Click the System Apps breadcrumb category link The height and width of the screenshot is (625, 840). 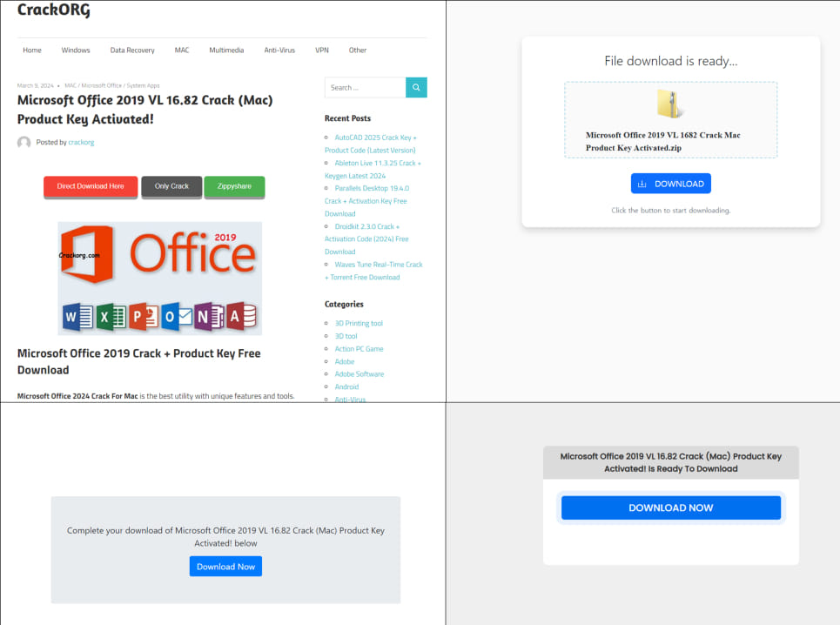tap(143, 85)
